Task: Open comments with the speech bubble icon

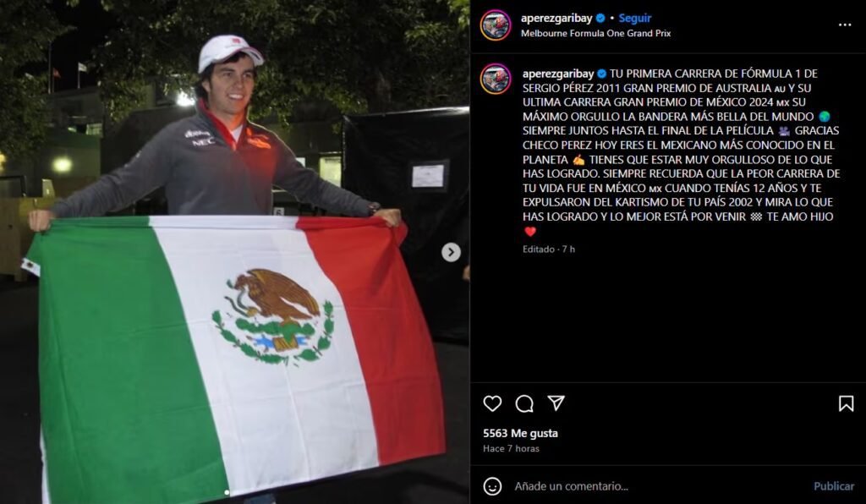Action: tap(524, 403)
